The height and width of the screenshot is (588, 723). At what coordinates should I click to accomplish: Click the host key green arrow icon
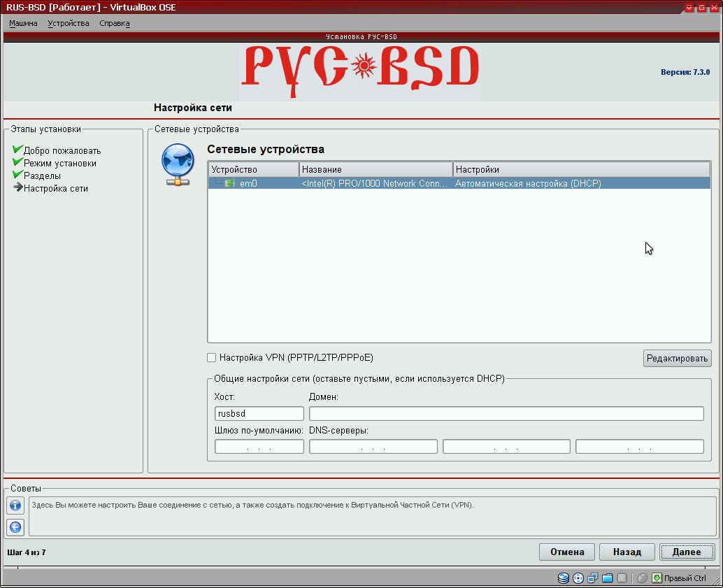657,578
